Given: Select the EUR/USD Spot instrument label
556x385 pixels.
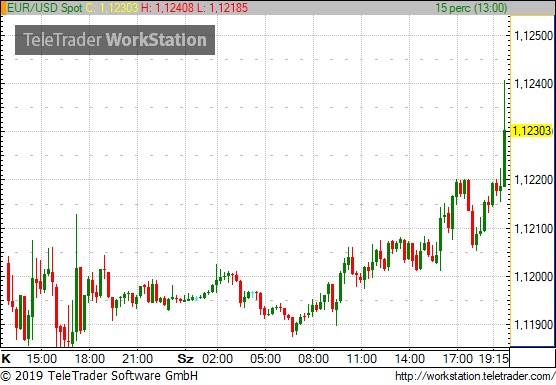Looking at the screenshot, I should coord(45,8).
